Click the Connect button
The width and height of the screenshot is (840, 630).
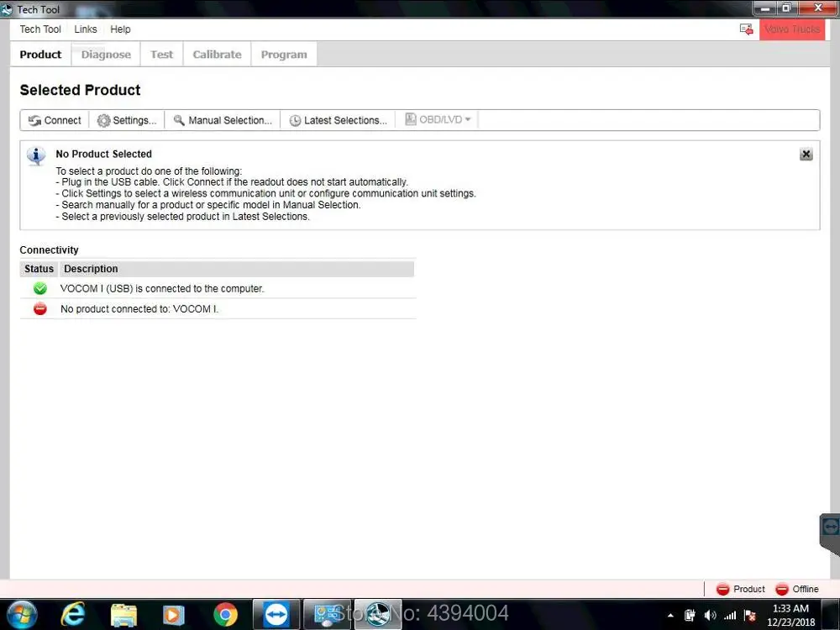(55, 120)
